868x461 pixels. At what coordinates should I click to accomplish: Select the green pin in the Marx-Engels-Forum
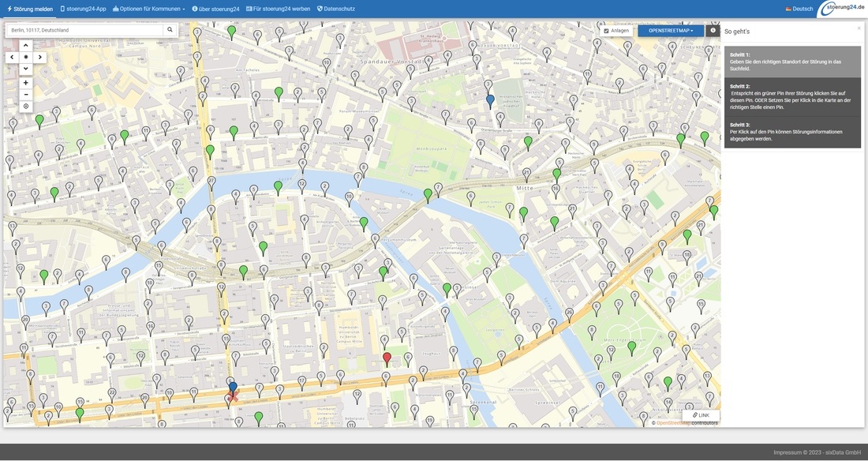pos(631,347)
